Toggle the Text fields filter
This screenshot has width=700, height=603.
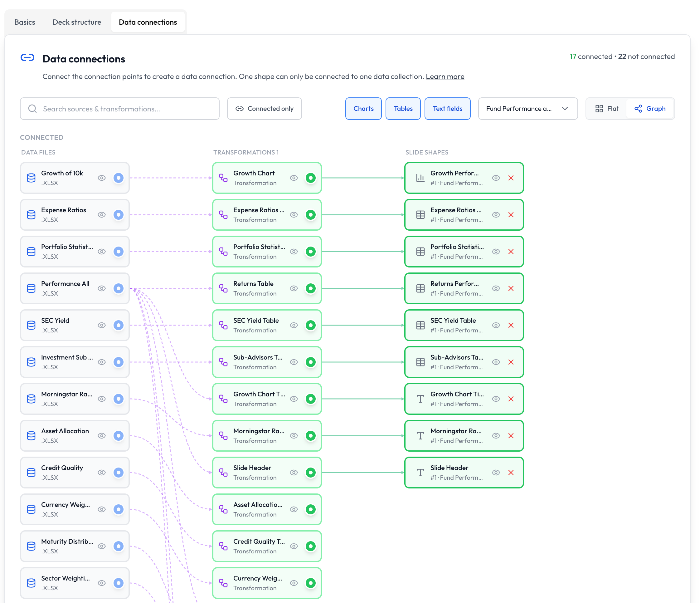447,109
